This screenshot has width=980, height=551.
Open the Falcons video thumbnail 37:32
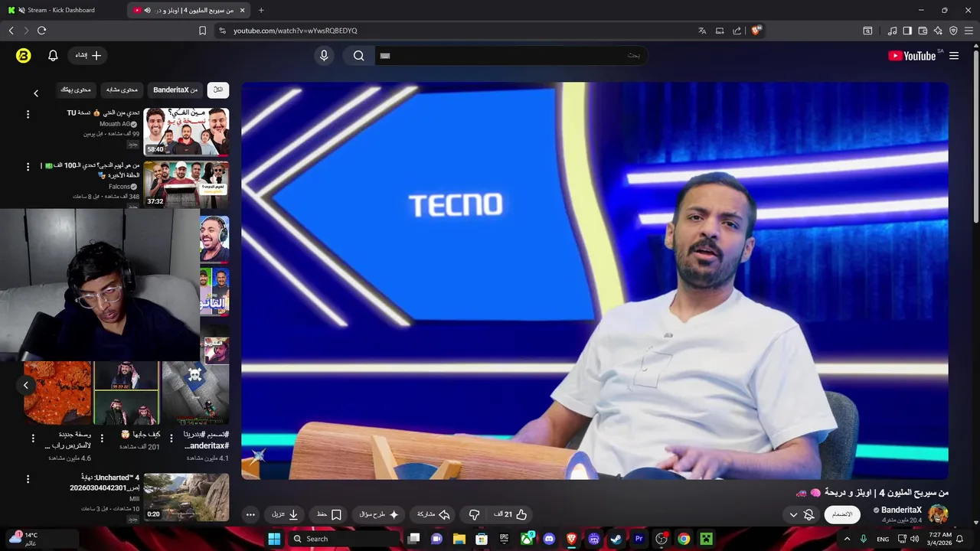(x=186, y=184)
